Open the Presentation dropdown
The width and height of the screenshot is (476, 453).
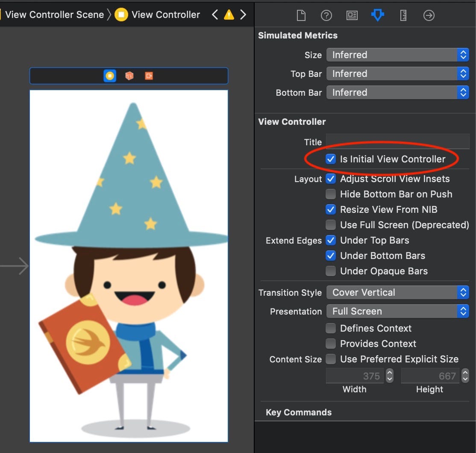463,311
